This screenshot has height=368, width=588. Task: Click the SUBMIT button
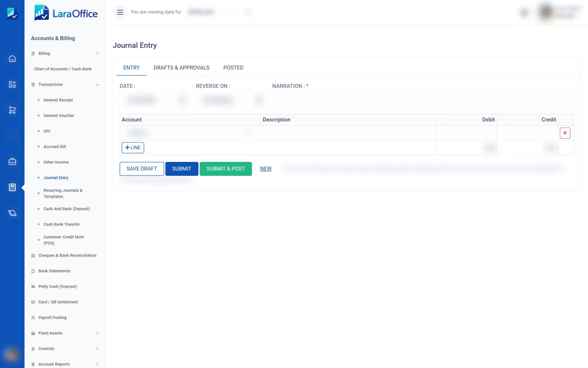(x=182, y=169)
